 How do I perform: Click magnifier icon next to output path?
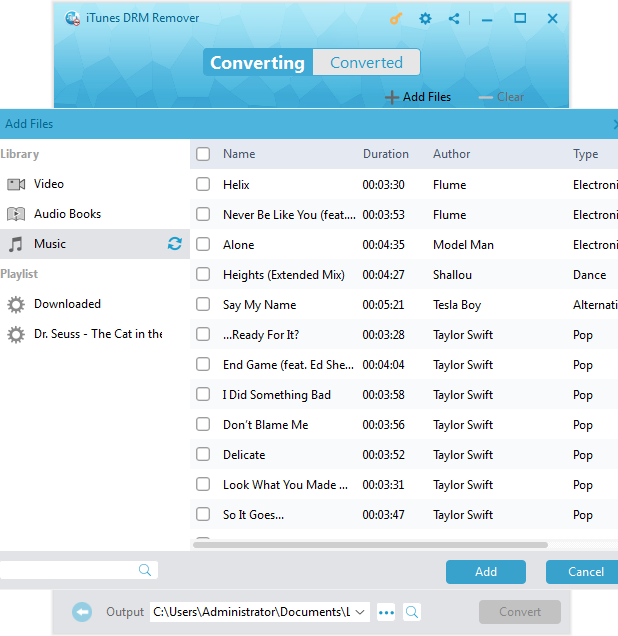412,612
